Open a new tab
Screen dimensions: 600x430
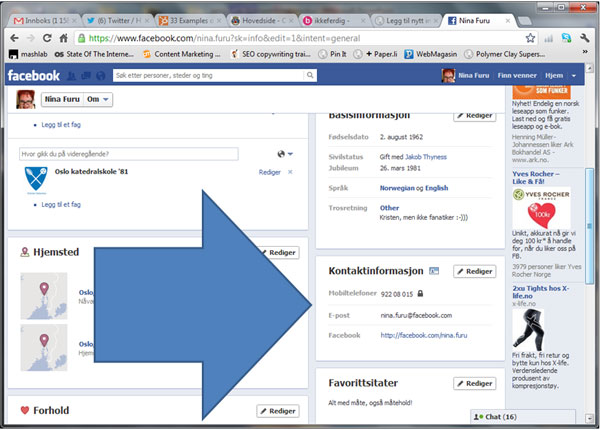pos(525,21)
